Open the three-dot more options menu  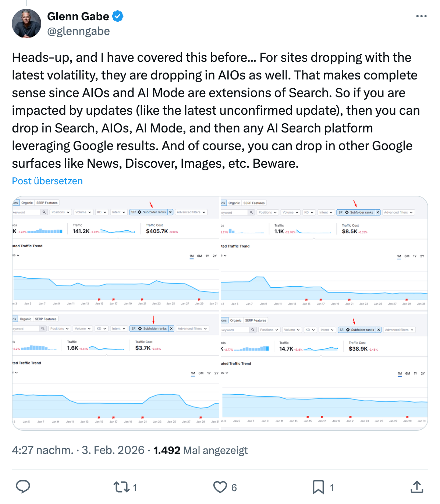[x=421, y=16]
